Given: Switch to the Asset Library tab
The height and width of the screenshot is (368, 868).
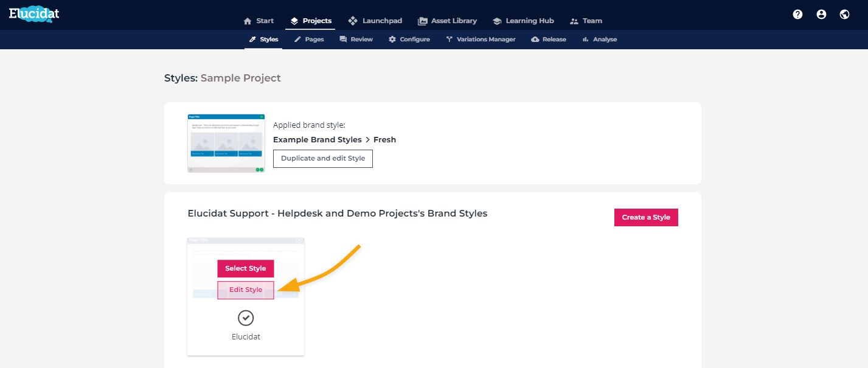Looking at the screenshot, I should tap(447, 21).
